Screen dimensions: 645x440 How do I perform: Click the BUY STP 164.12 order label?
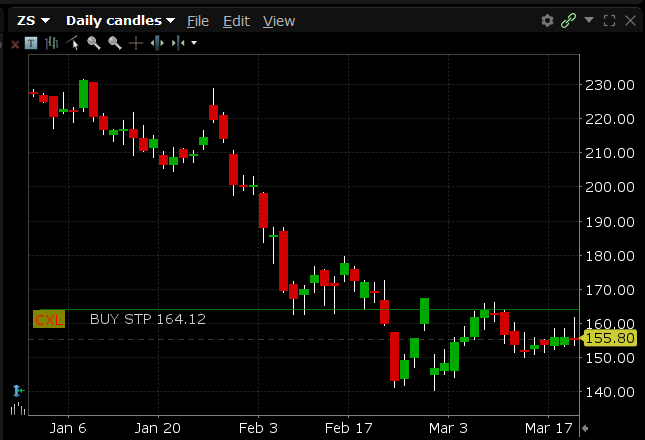[x=148, y=319]
